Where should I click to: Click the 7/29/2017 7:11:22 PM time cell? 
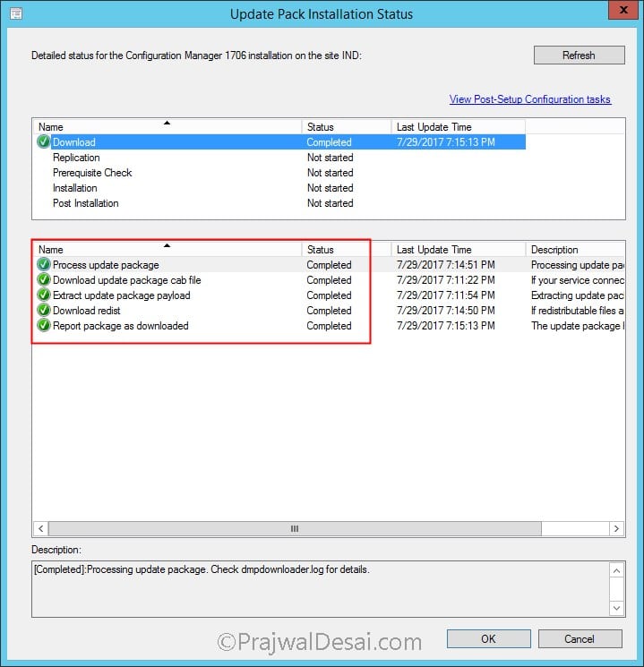(x=446, y=280)
